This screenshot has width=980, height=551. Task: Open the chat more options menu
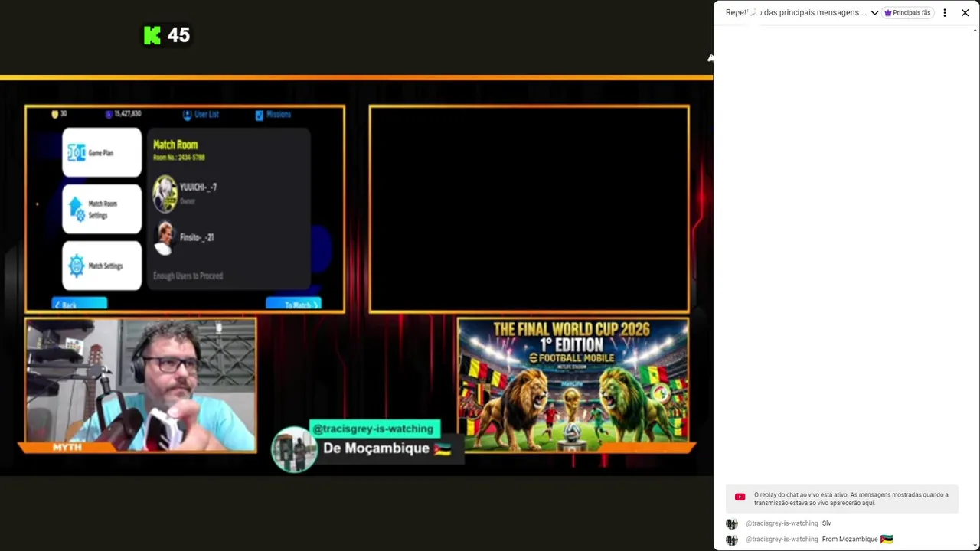pyautogui.click(x=945, y=13)
